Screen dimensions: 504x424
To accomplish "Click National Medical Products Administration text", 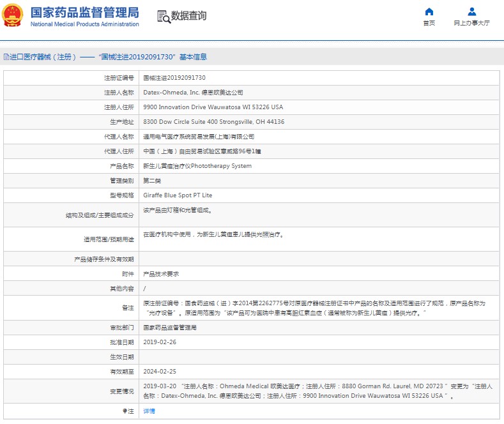I will click(x=85, y=24).
